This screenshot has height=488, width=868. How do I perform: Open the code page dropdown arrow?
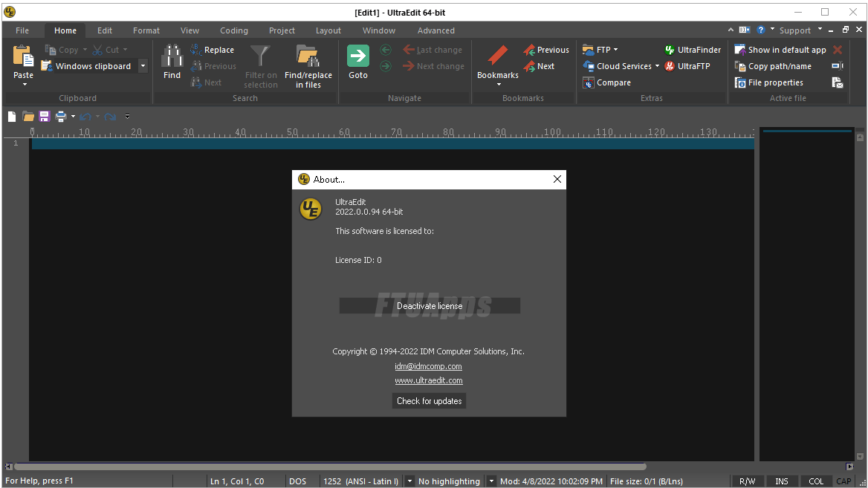(409, 481)
